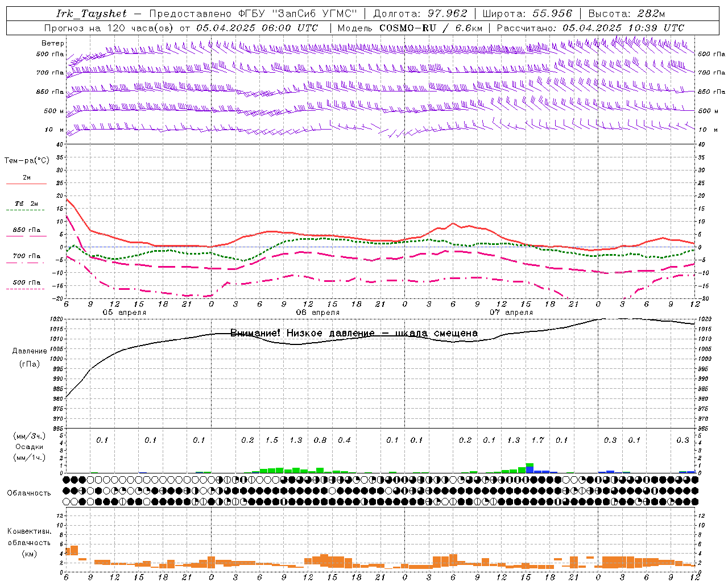
Task: Click the forecast start time 05.04.2025 06:00 UTC
Action: point(257,28)
